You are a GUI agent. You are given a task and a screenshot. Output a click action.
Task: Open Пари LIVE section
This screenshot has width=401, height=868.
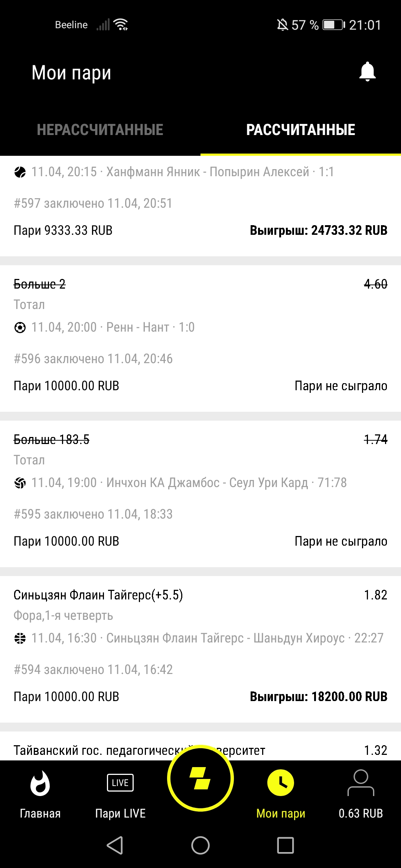pyautogui.click(x=120, y=795)
